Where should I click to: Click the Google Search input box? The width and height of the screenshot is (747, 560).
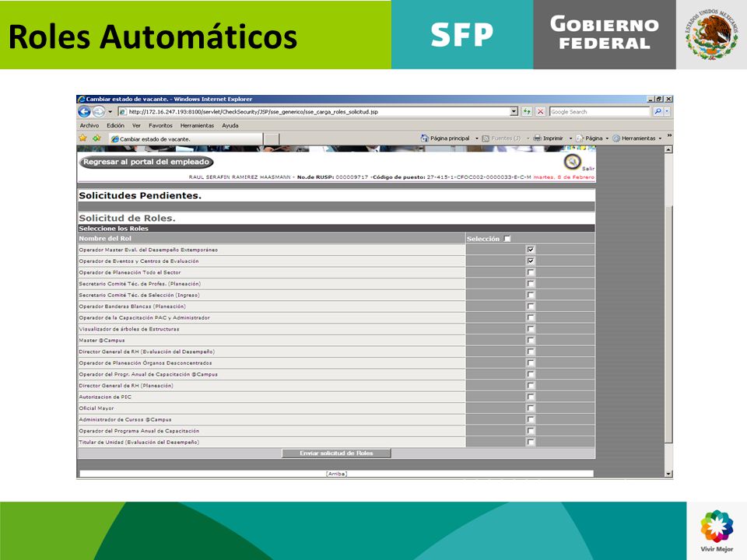tap(599, 112)
